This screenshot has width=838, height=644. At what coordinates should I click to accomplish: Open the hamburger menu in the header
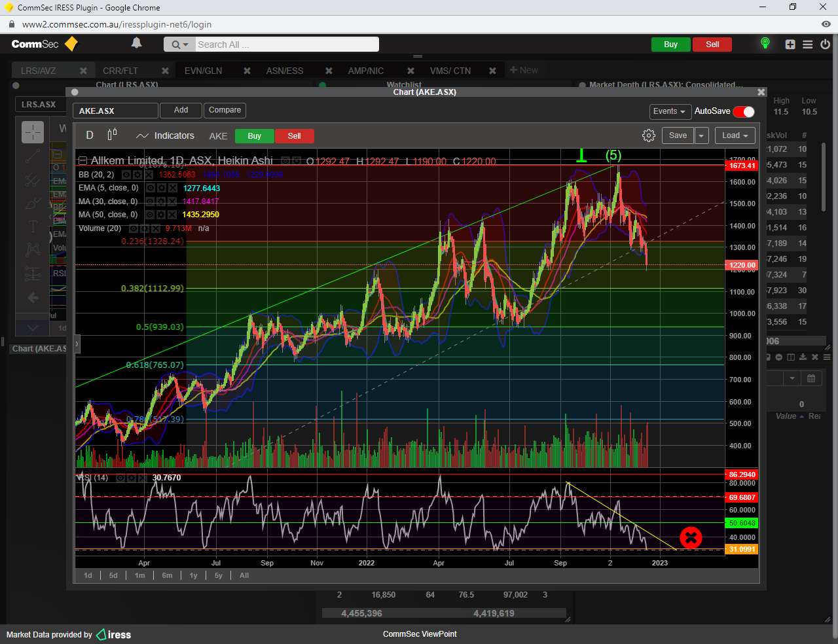pyautogui.click(x=808, y=45)
